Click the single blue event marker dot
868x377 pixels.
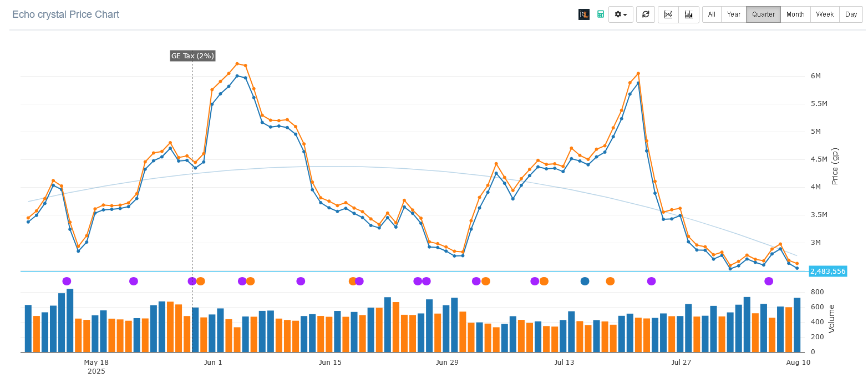pos(585,281)
